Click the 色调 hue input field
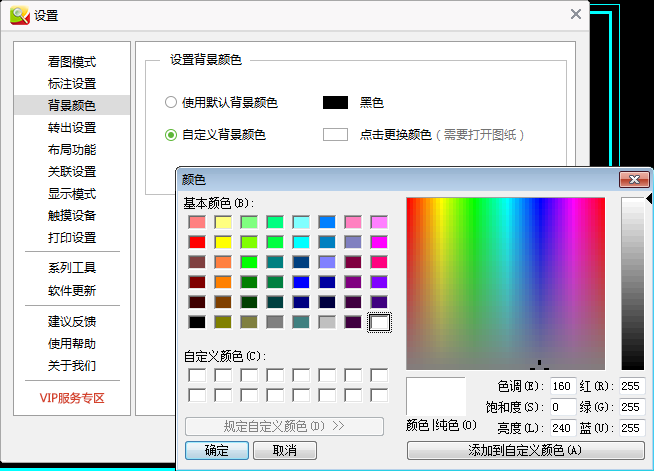The image size is (654, 471). coord(561,386)
